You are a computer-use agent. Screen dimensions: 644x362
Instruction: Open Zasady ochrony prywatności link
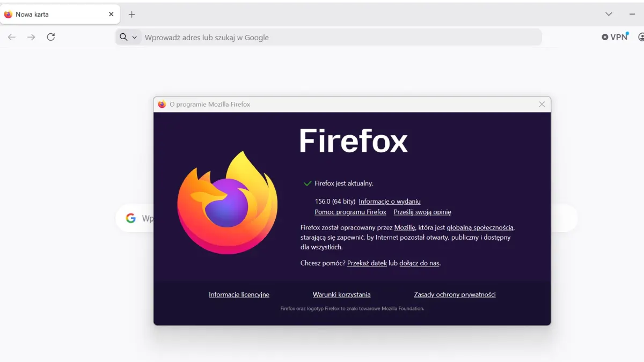(x=455, y=295)
